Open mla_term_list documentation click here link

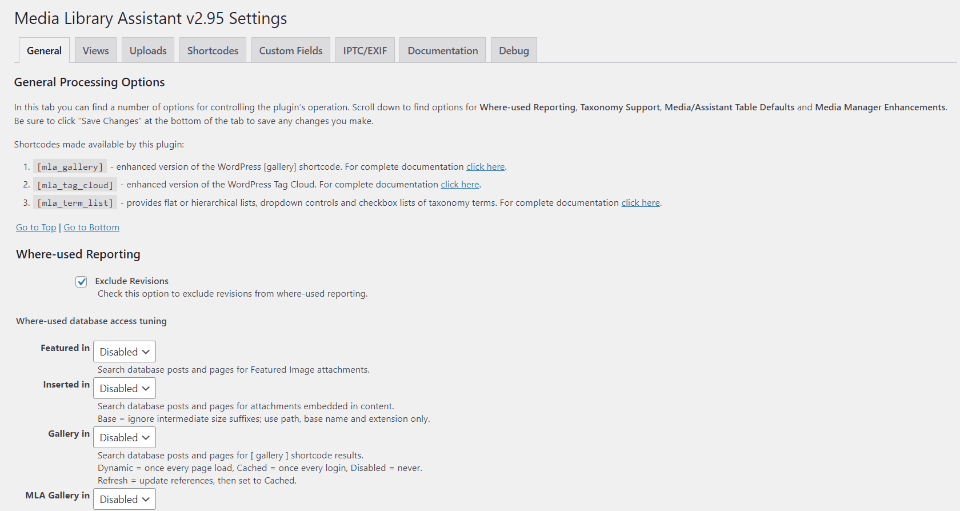[x=641, y=203]
